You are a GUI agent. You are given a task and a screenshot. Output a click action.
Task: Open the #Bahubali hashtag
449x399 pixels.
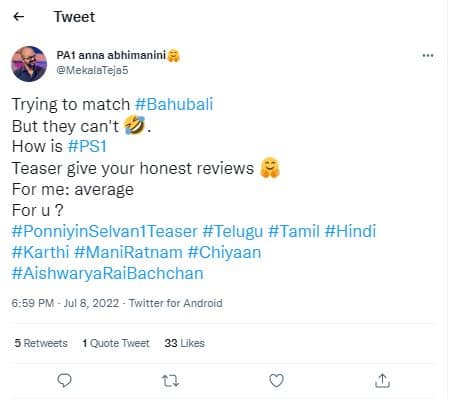point(174,104)
